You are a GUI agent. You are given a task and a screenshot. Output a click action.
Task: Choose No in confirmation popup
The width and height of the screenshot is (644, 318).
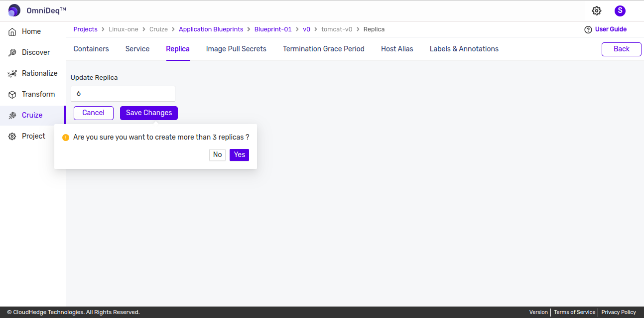coord(218,155)
